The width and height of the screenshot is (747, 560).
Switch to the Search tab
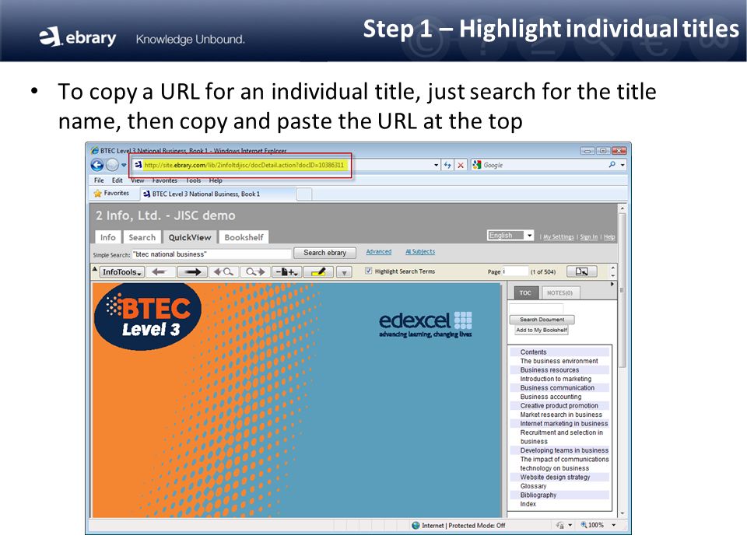click(x=142, y=237)
